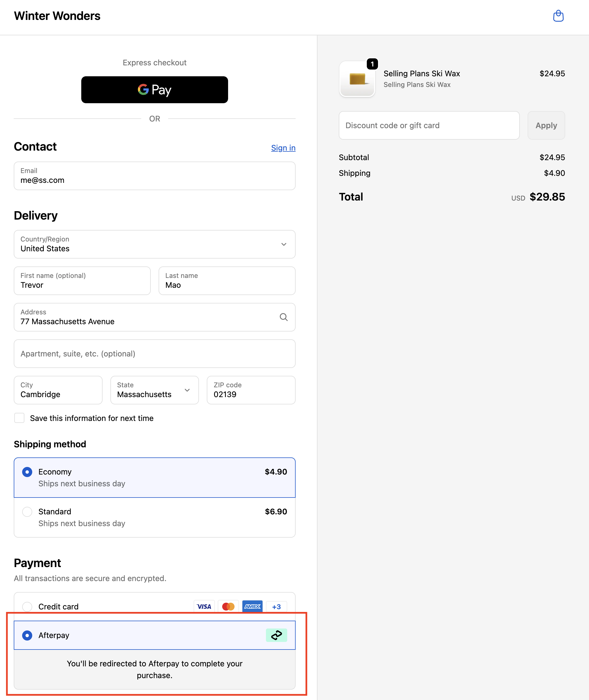Open the Express checkout section

(x=154, y=63)
